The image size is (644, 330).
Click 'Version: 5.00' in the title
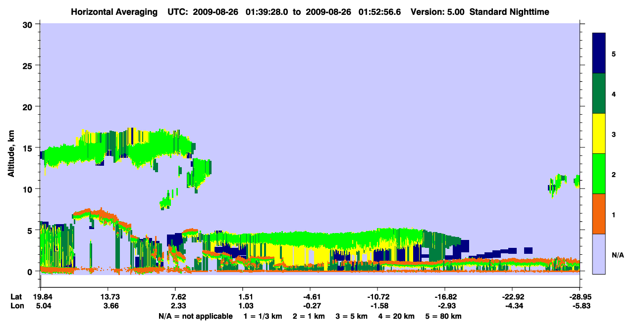pyautogui.click(x=437, y=11)
